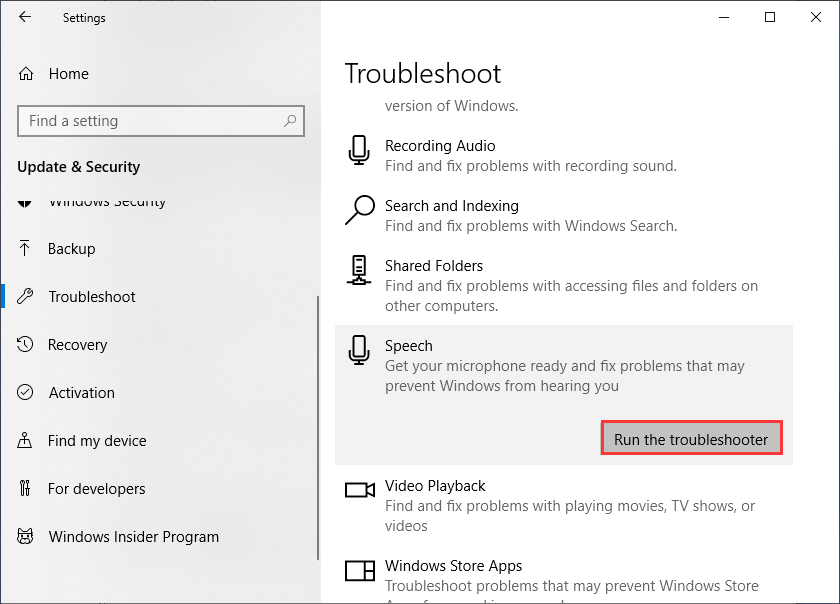Click the Search and Indexing magnifier icon
This screenshot has width=840, height=604.
(x=359, y=210)
